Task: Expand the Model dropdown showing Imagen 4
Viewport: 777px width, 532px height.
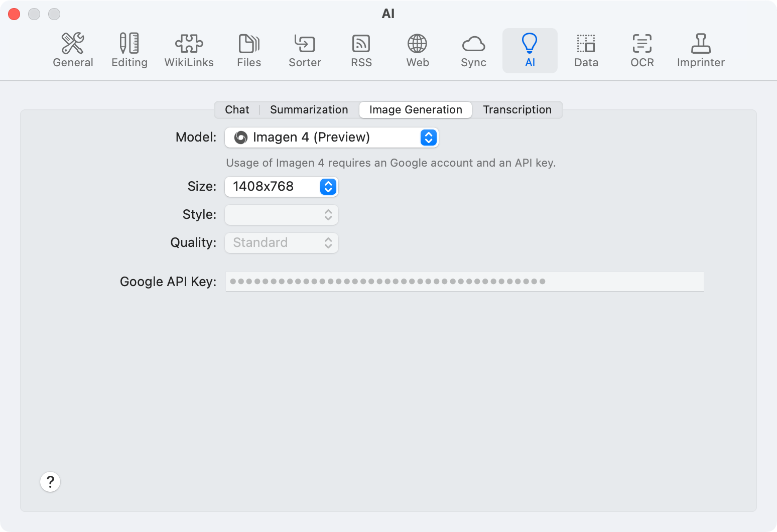Action: coord(331,138)
